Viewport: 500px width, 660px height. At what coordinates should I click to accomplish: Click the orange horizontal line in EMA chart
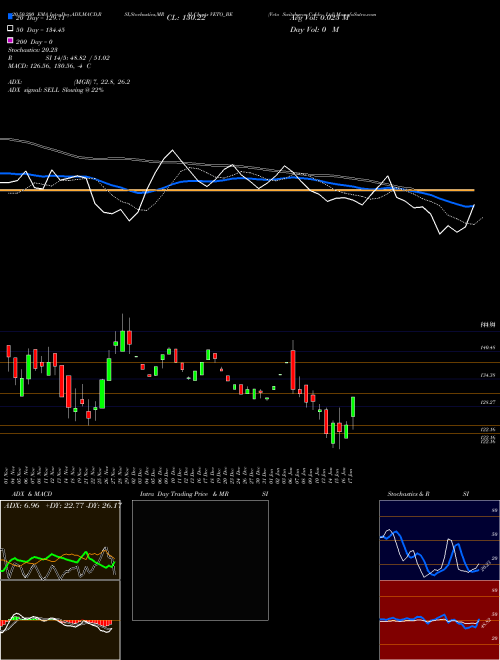click(x=237, y=190)
